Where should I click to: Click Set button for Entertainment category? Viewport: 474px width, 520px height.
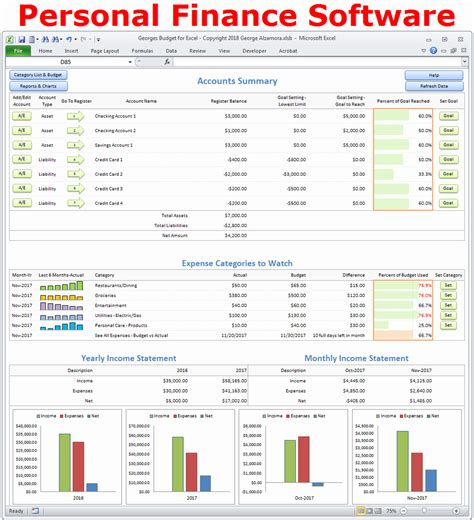[448, 305]
